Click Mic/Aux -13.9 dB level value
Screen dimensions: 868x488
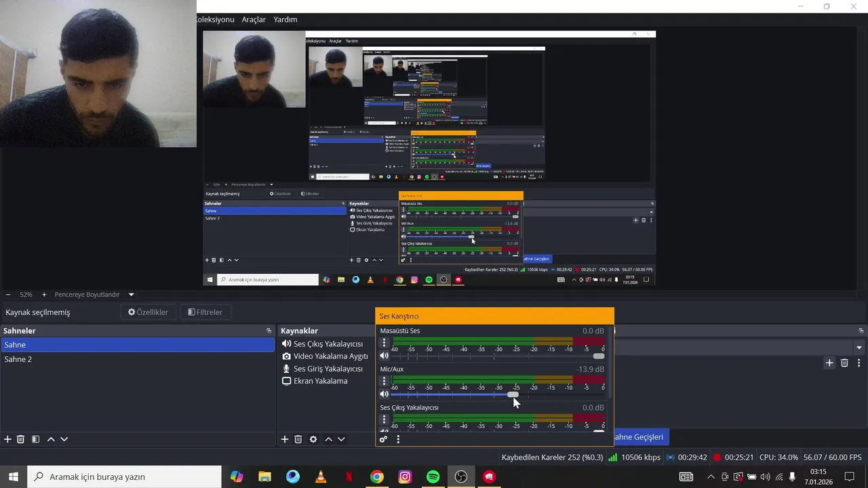[x=590, y=369]
